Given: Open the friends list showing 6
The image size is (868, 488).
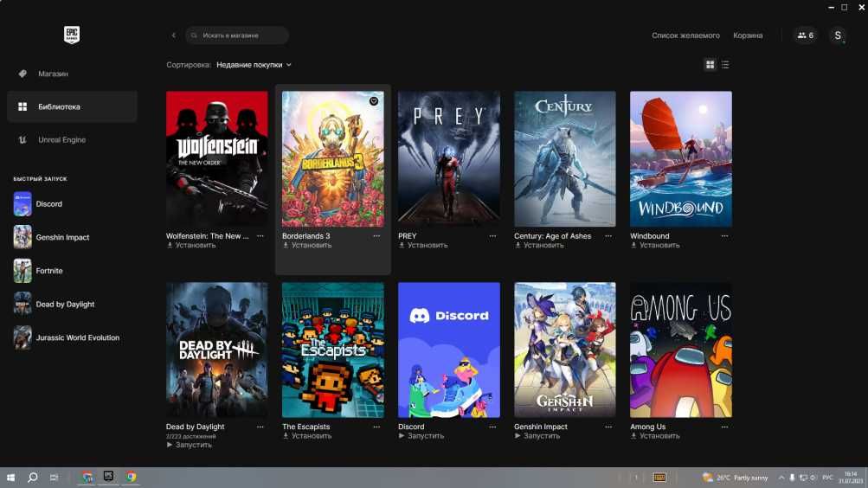Looking at the screenshot, I should 806,35.
